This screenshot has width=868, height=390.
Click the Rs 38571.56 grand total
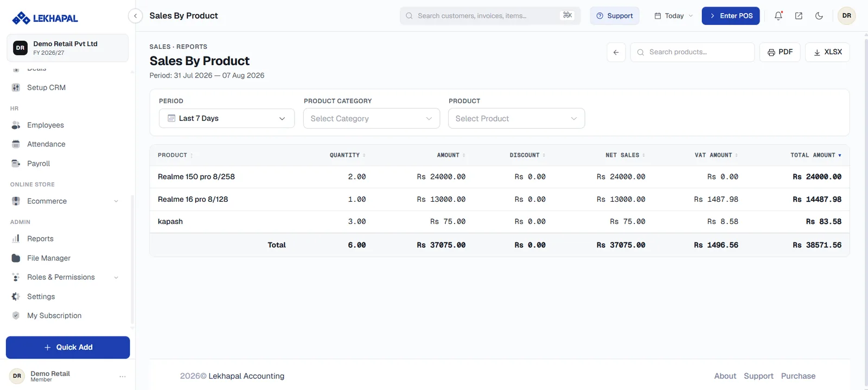(817, 245)
